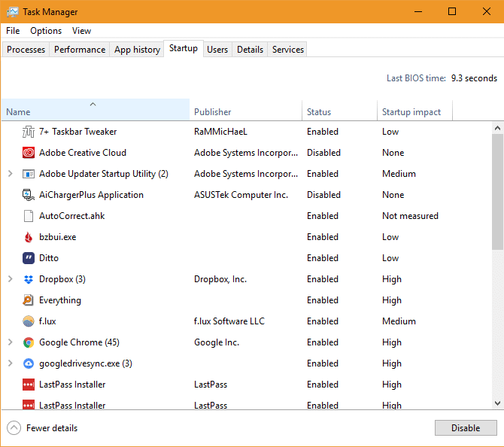The image size is (504, 447).
Task: Sort by the Name column header
Action: pyautogui.click(x=96, y=110)
